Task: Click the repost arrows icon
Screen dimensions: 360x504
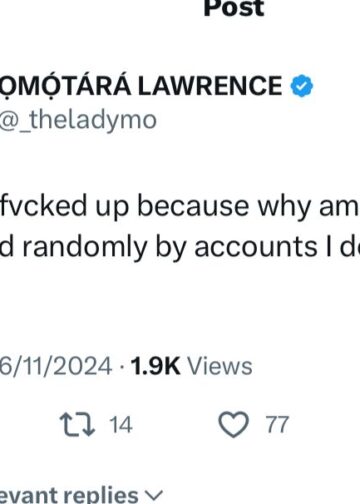Action: 77,425
